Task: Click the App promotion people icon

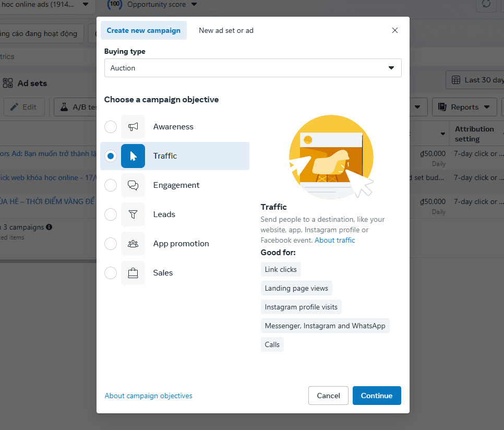Action: (x=133, y=244)
